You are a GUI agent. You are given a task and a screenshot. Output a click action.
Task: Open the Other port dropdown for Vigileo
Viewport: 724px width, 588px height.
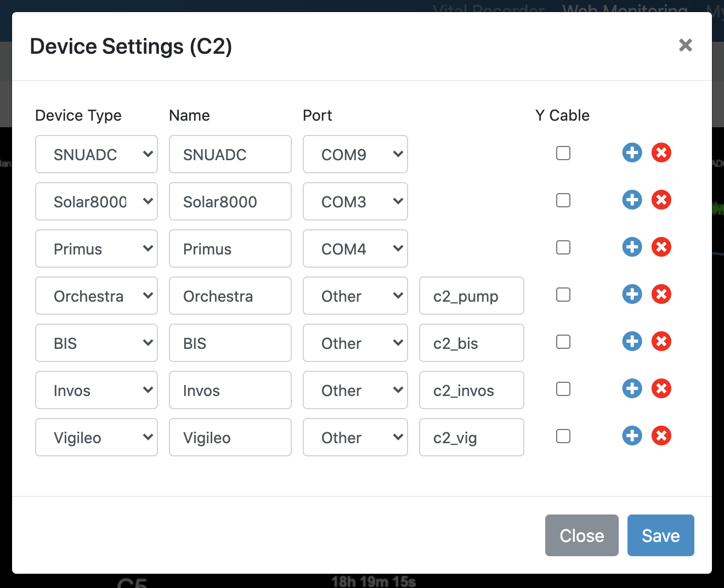[x=355, y=437]
